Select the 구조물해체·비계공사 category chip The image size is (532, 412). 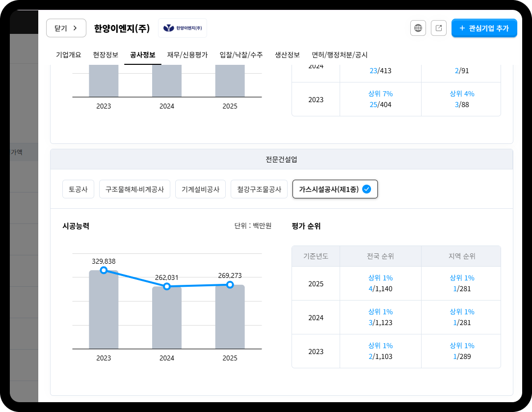click(x=134, y=189)
